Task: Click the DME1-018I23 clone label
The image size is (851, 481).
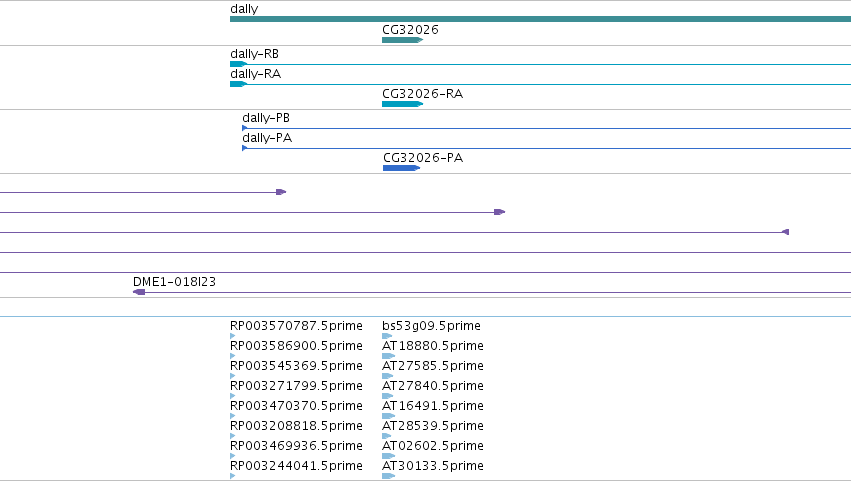Action: click(174, 282)
